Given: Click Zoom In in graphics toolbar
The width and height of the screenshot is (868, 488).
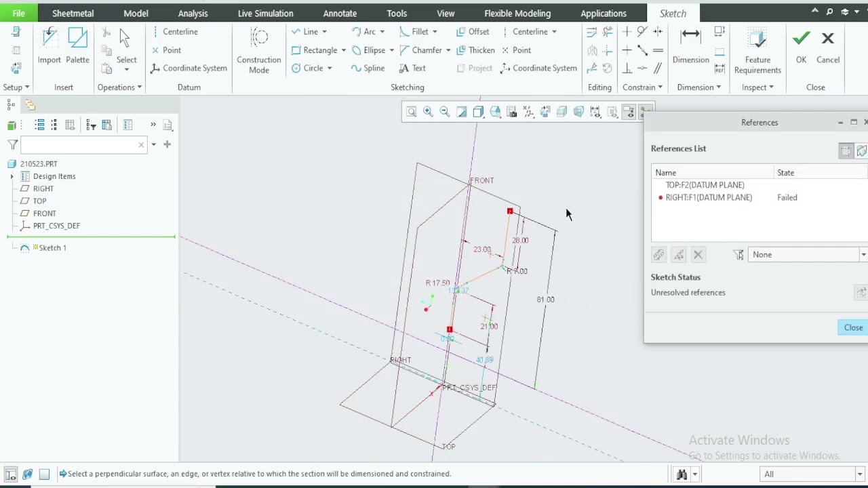Looking at the screenshot, I should (428, 112).
